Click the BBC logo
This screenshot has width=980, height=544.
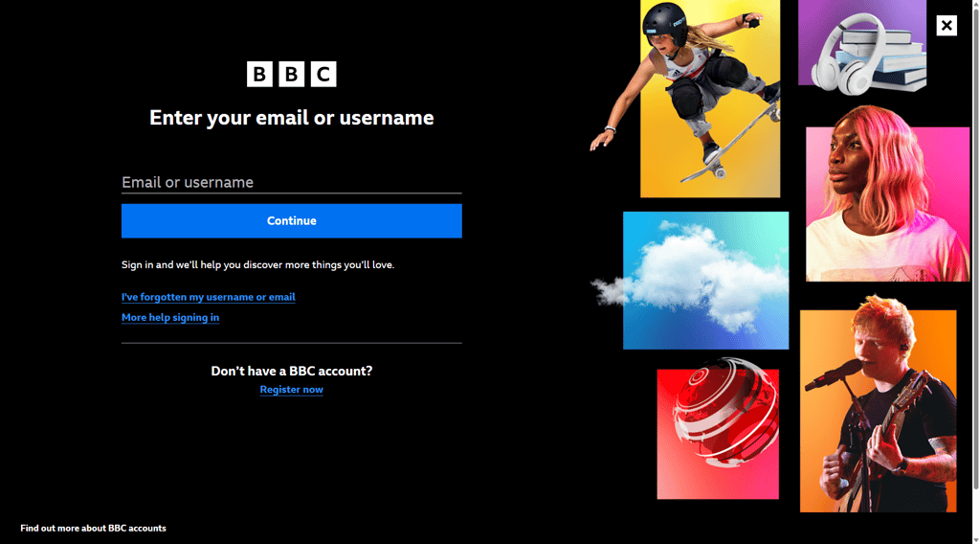pyautogui.click(x=291, y=74)
